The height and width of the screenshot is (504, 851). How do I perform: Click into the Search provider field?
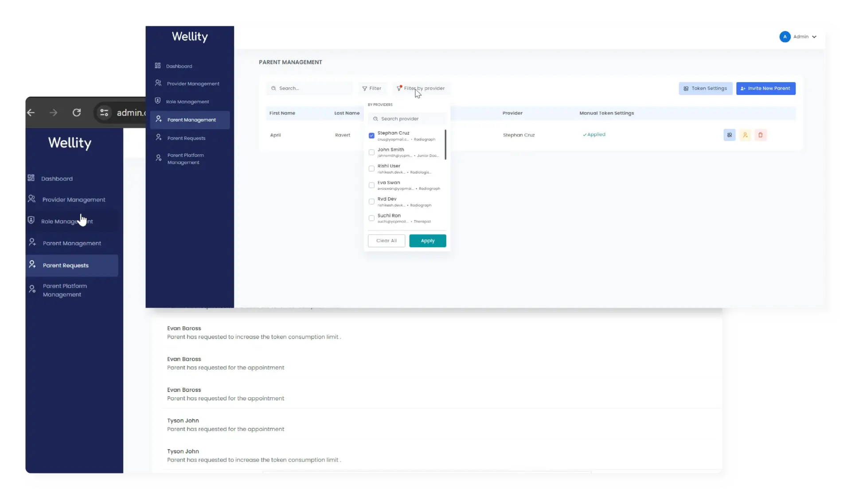click(x=408, y=119)
